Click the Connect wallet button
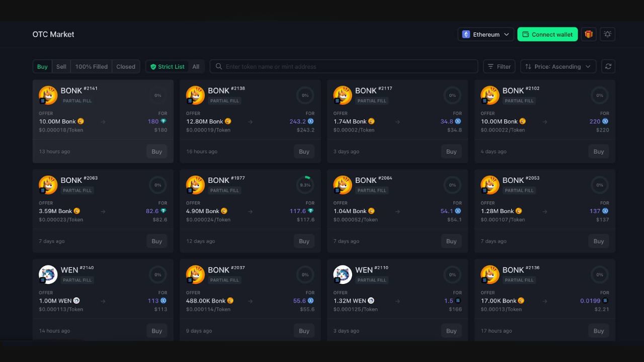This screenshot has width=644, height=362. click(x=547, y=34)
